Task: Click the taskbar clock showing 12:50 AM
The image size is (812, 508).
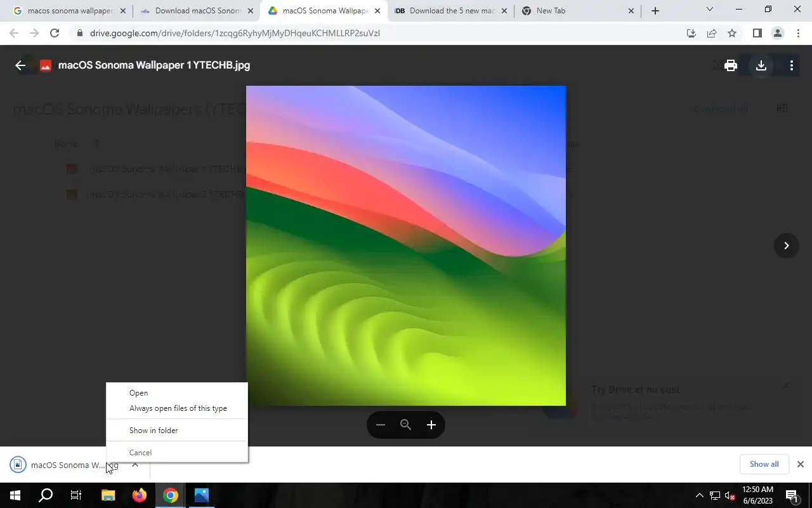Action: tap(757, 495)
